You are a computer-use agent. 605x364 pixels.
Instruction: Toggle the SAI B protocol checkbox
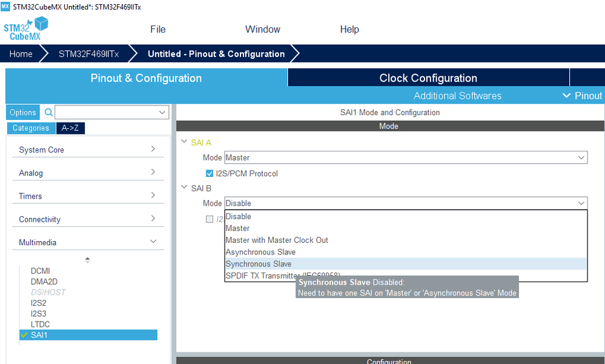click(210, 219)
